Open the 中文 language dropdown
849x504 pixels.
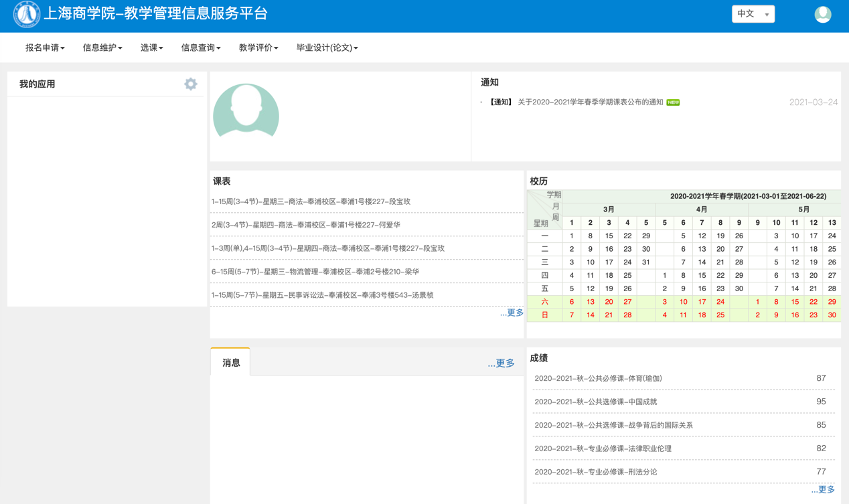(x=753, y=14)
